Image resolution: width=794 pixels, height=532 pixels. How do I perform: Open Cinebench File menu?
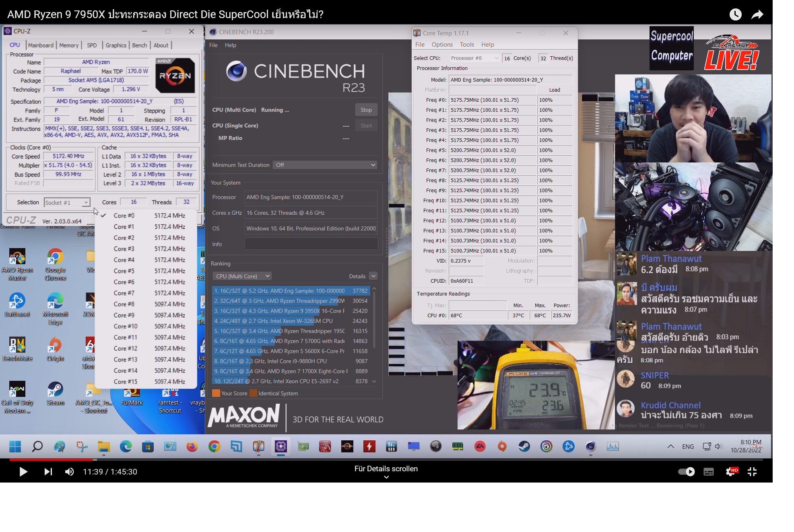(213, 45)
